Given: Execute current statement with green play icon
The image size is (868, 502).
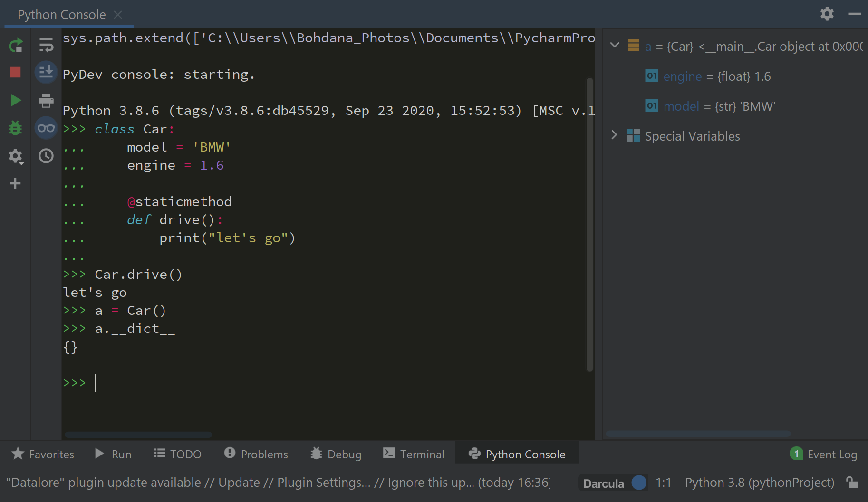Looking at the screenshot, I should click(15, 100).
